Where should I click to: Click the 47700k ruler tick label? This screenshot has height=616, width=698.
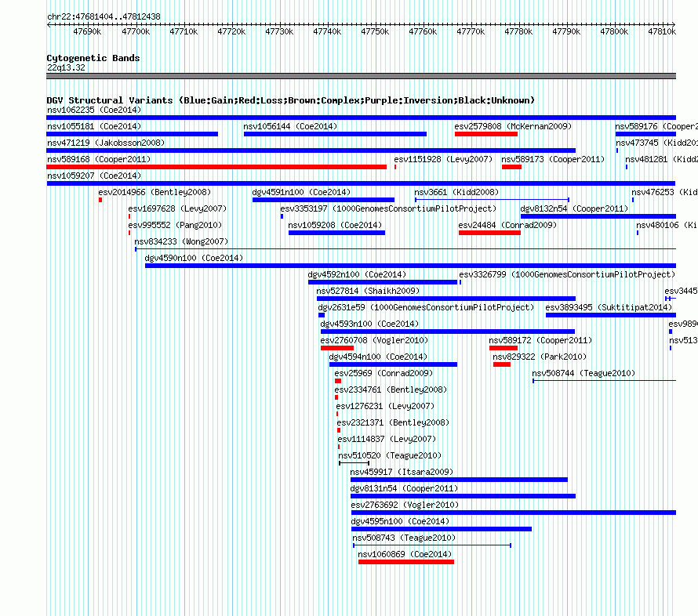136,31
